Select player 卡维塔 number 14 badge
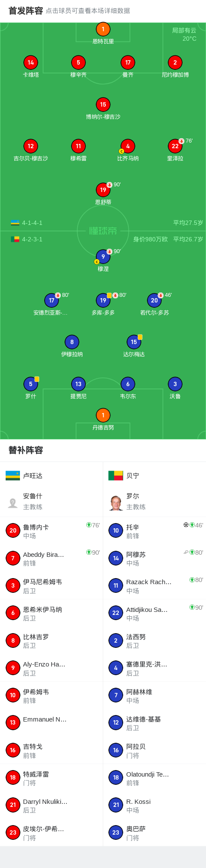Image resolution: width=206 pixels, height=868 pixels. pos(31,62)
